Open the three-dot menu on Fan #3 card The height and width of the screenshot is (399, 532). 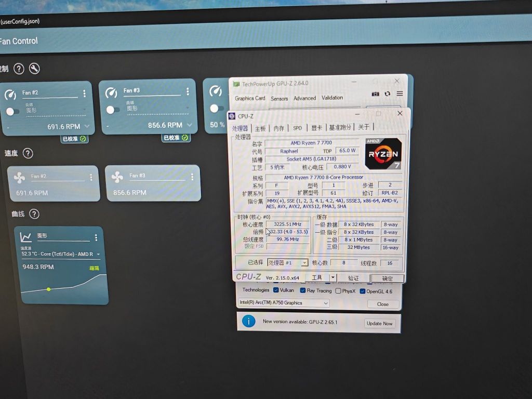point(189,91)
